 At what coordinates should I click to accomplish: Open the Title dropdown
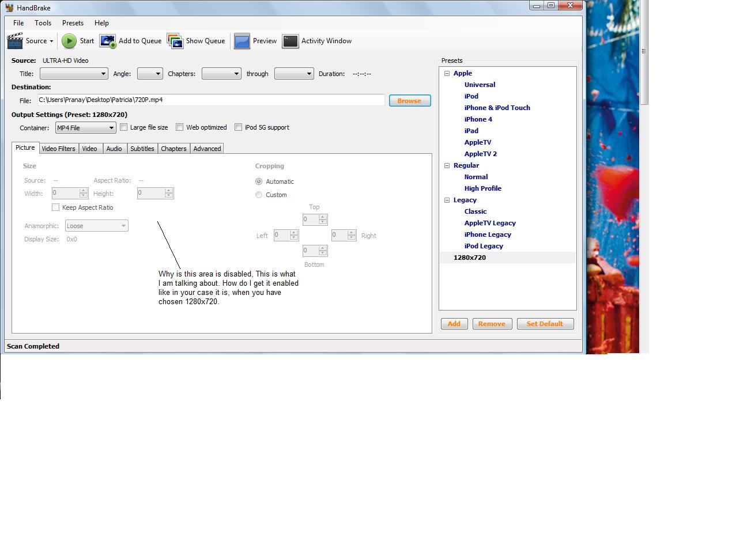[74, 74]
